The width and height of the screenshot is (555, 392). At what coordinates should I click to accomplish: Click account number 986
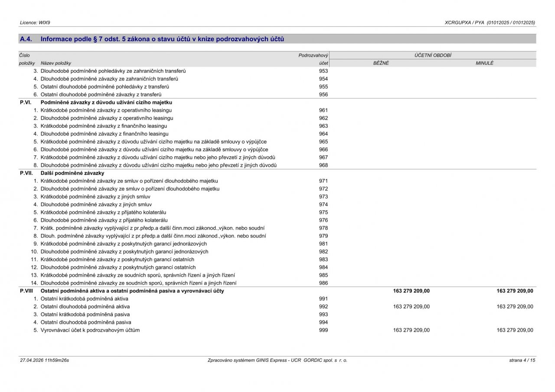pos(323,283)
